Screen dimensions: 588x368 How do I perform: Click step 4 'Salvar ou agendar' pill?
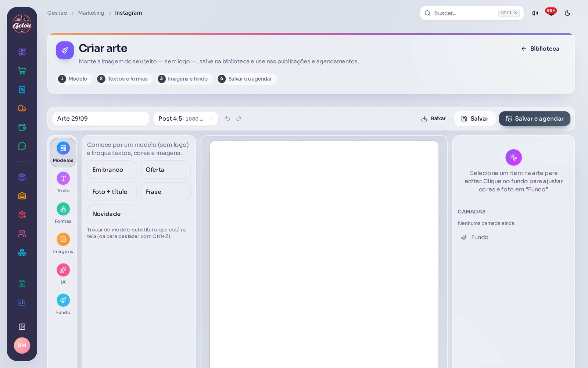click(246, 79)
